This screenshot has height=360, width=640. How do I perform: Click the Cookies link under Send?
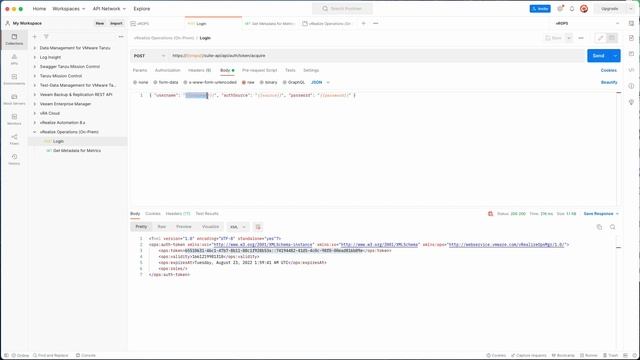(x=609, y=70)
